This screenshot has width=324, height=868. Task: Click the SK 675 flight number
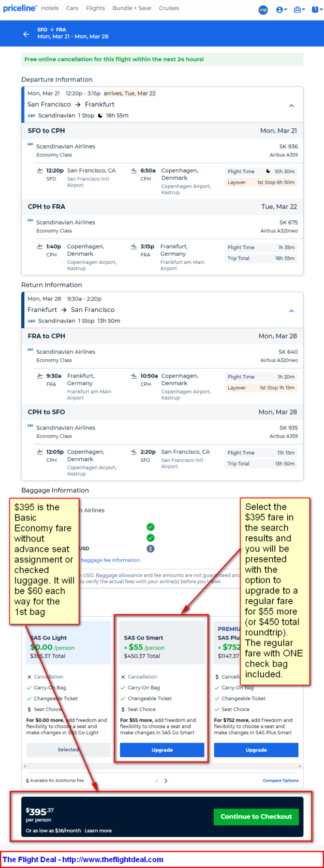[x=289, y=222]
